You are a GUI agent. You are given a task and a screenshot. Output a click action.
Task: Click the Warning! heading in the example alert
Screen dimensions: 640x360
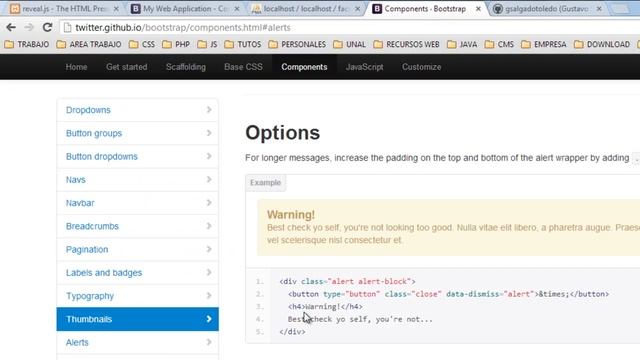click(x=291, y=215)
